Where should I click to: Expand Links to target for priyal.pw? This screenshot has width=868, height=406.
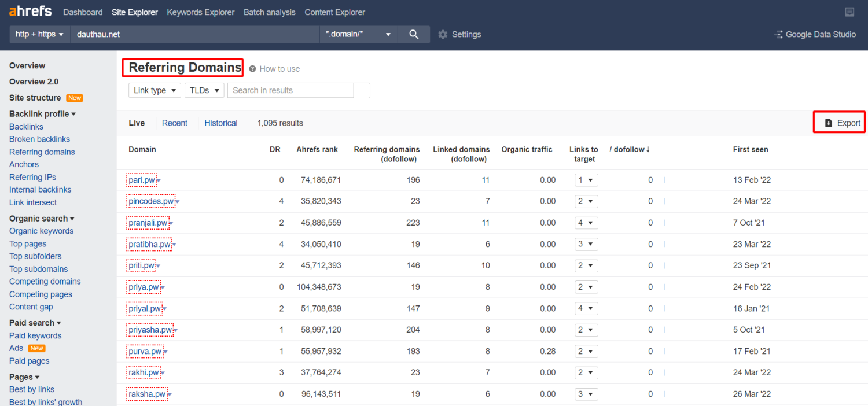(586, 308)
